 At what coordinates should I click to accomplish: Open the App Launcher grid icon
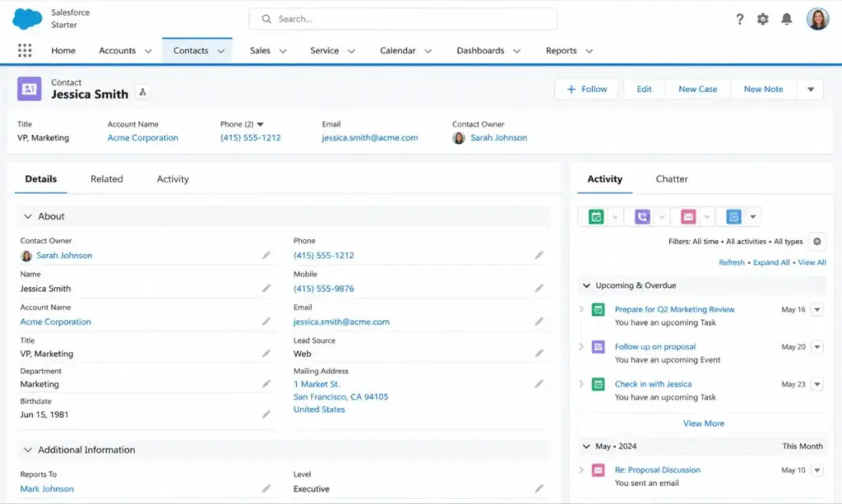pos(25,50)
